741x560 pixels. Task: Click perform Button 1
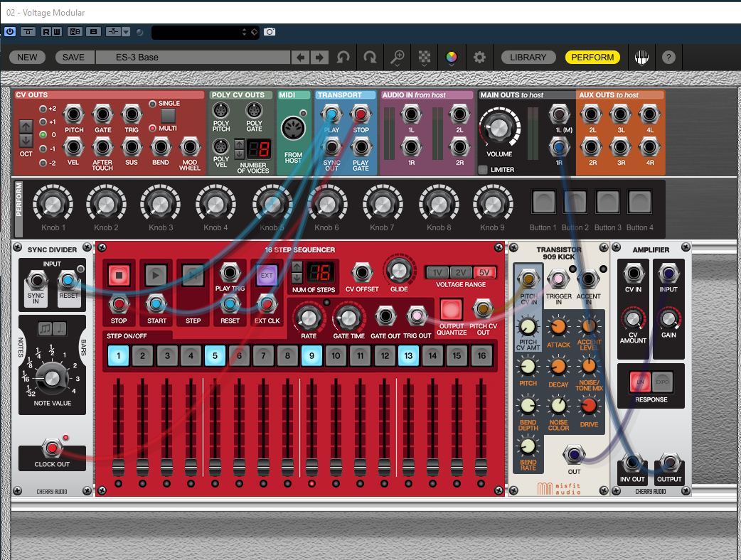(x=543, y=202)
